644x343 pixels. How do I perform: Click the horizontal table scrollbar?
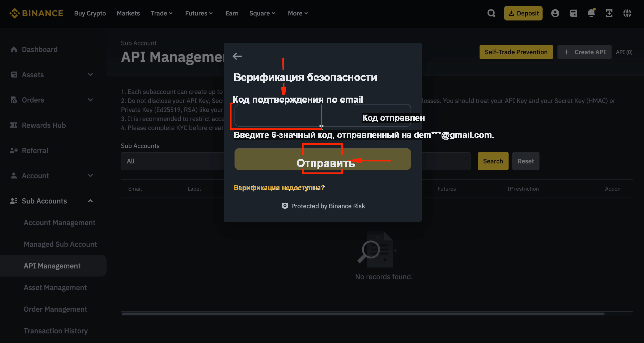(x=363, y=314)
